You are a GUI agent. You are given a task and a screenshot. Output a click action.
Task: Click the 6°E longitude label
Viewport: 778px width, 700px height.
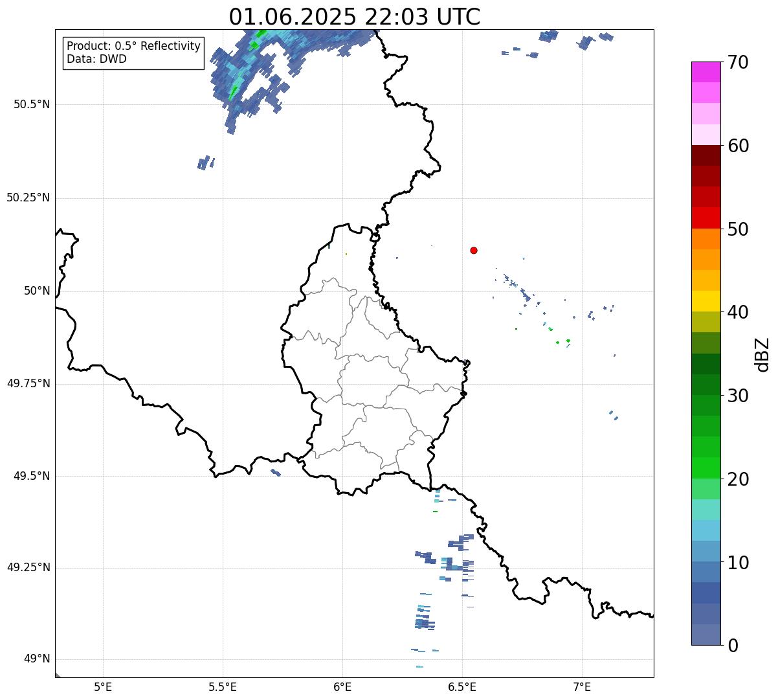tap(342, 686)
